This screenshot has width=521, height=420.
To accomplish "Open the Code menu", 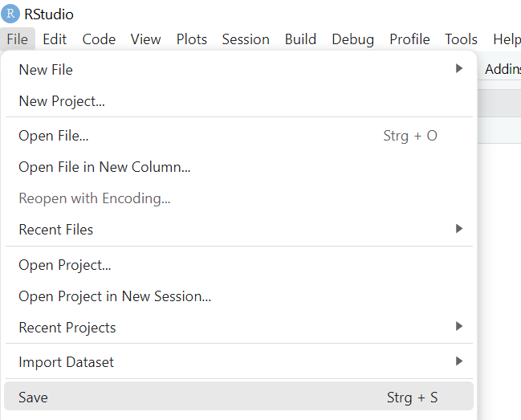I will click(x=99, y=39).
